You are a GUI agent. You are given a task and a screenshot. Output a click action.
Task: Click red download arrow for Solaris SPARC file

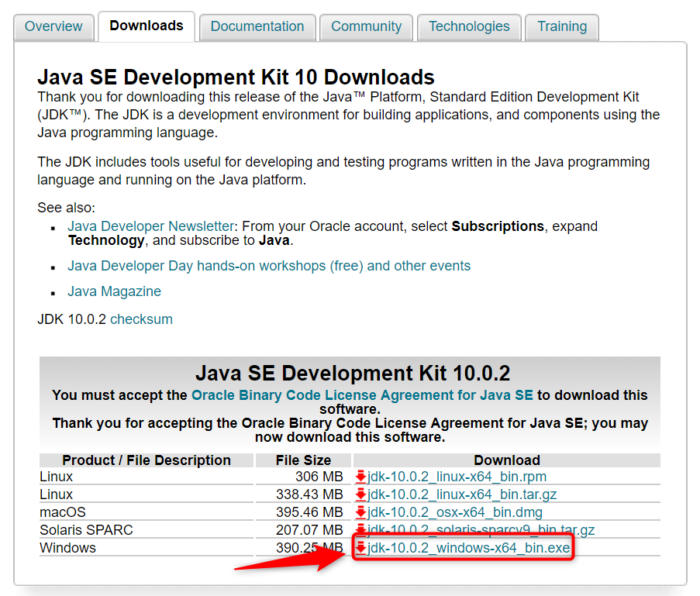(361, 530)
